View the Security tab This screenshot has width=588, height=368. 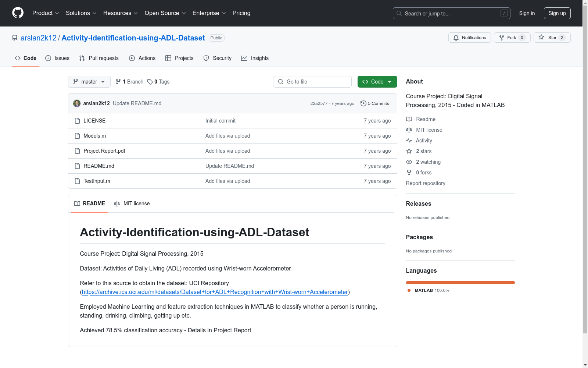point(218,58)
